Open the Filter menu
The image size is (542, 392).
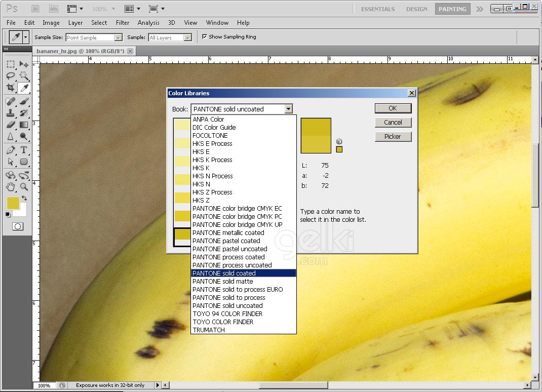123,22
